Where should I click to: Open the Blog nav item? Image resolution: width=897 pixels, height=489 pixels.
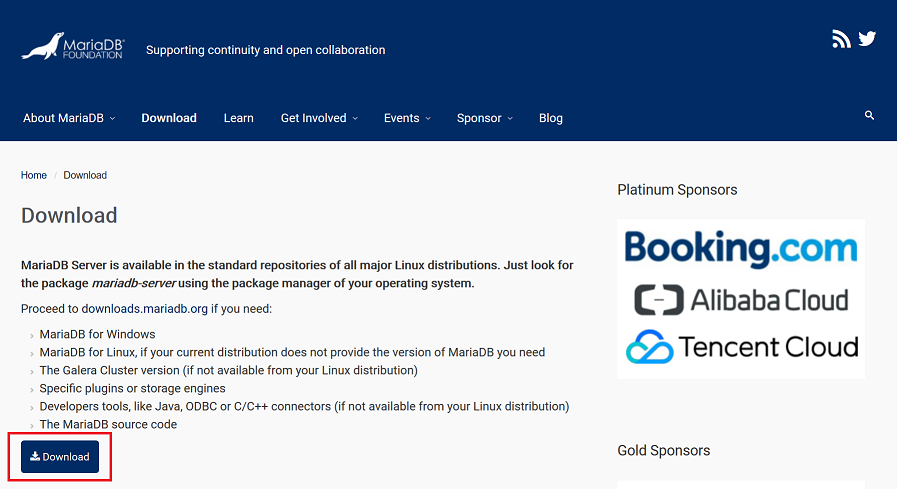(x=551, y=118)
